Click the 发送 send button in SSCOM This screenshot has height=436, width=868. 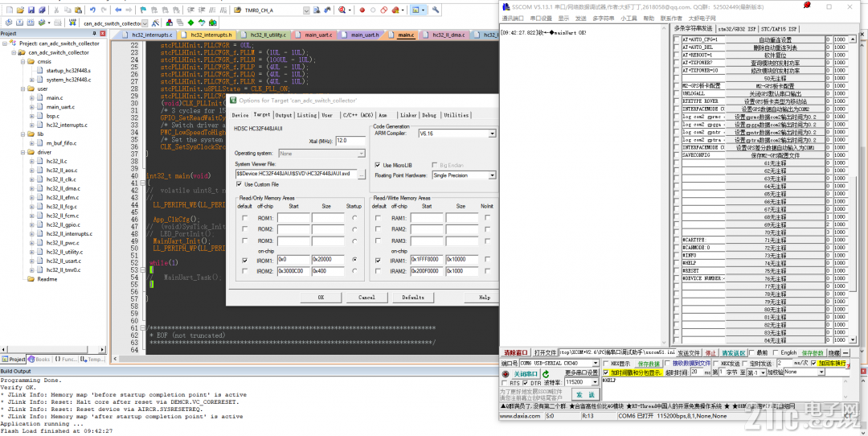tap(584, 394)
